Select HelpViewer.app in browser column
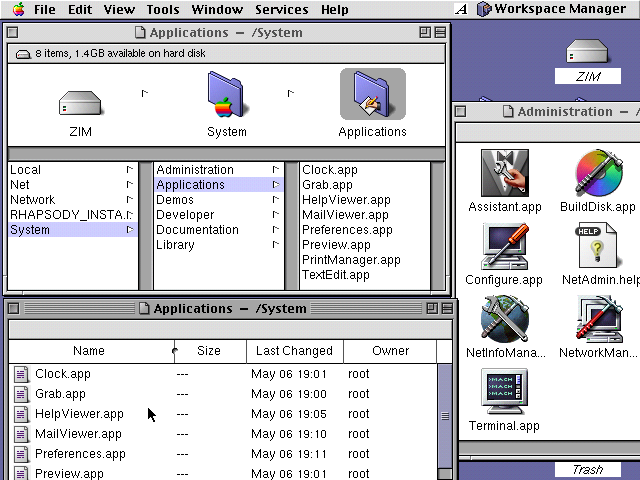The image size is (640, 480). pos(365,200)
